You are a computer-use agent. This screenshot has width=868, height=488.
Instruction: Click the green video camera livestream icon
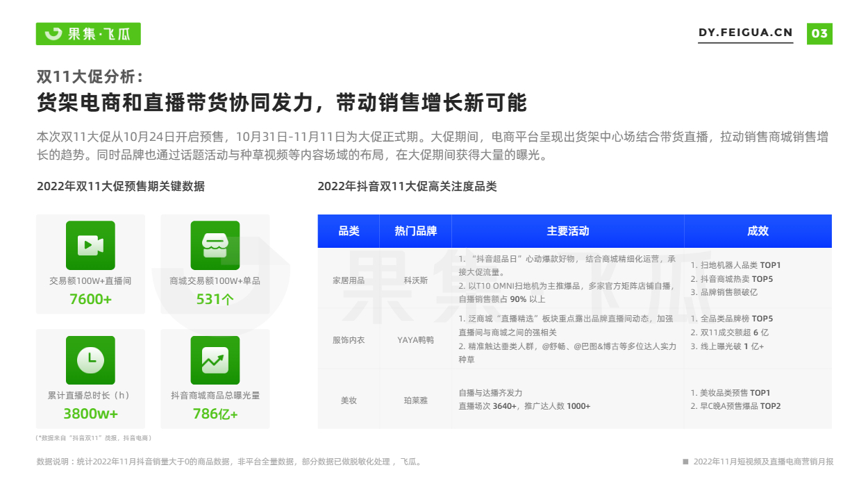(x=90, y=245)
